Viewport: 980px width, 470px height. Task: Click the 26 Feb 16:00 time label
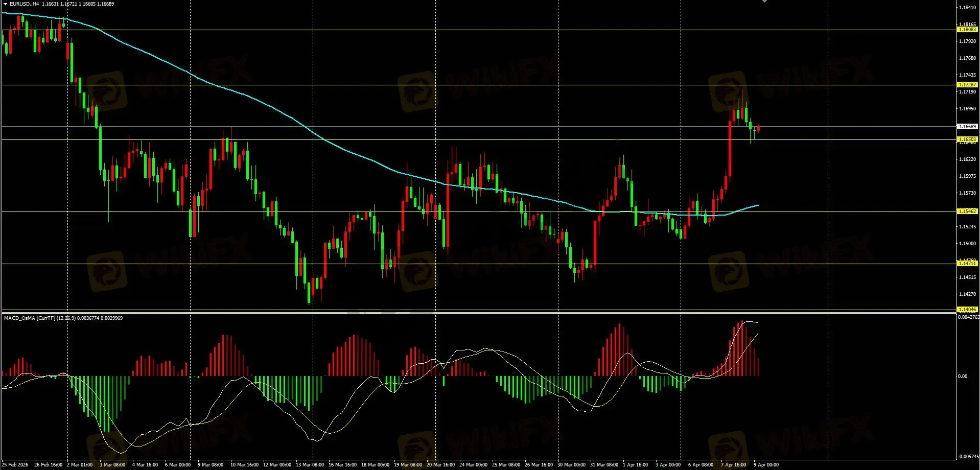click(x=48, y=465)
